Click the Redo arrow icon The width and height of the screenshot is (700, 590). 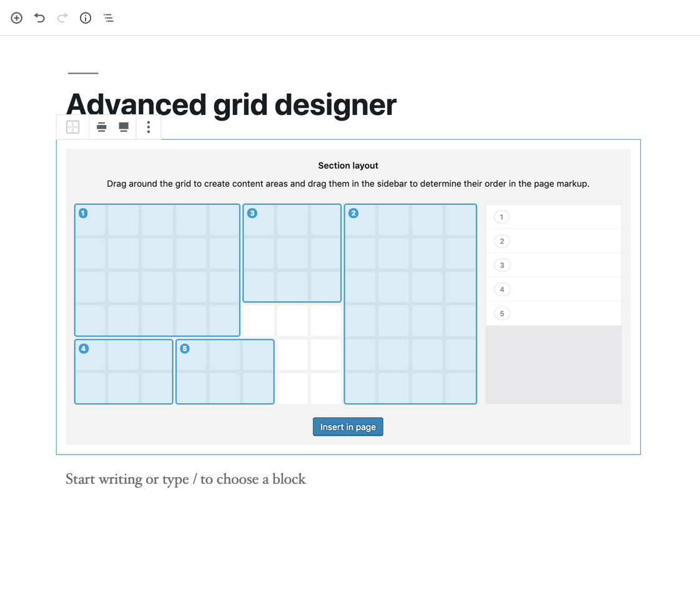(62, 18)
